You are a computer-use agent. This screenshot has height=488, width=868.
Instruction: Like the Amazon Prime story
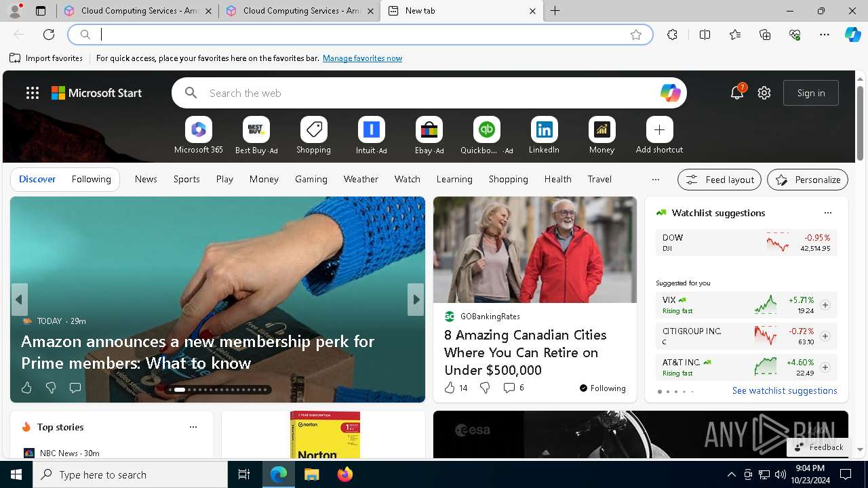click(x=26, y=388)
